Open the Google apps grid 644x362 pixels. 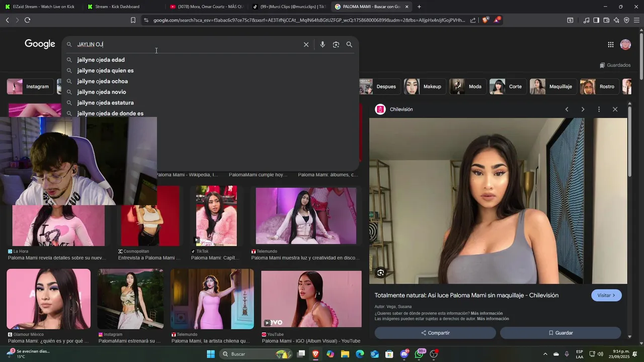[x=610, y=45]
